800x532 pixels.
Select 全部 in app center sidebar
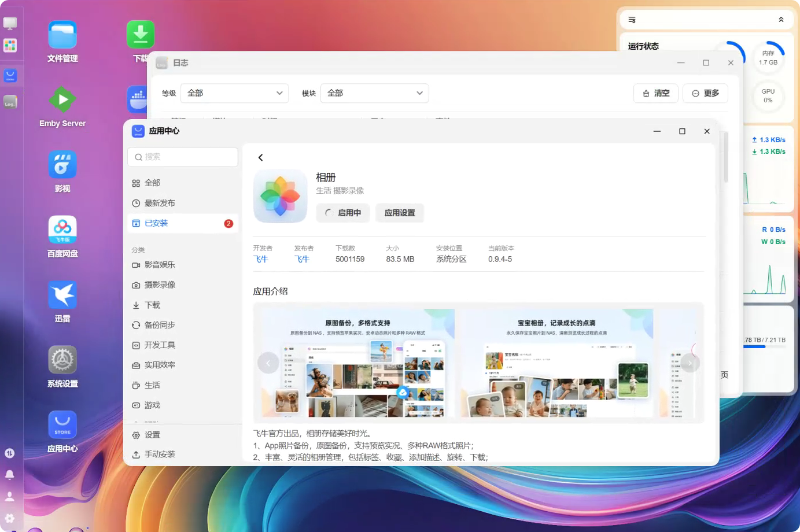click(x=183, y=183)
